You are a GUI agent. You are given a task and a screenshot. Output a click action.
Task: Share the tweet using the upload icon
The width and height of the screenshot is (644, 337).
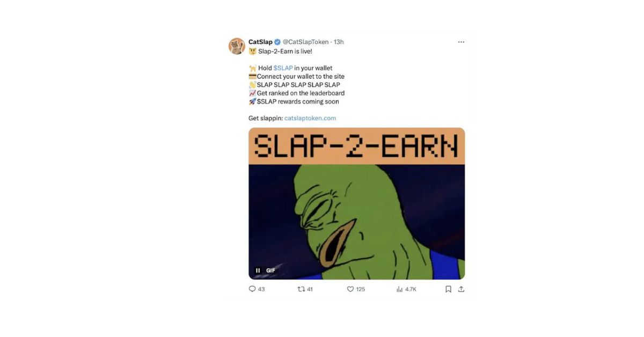coord(461,289)
